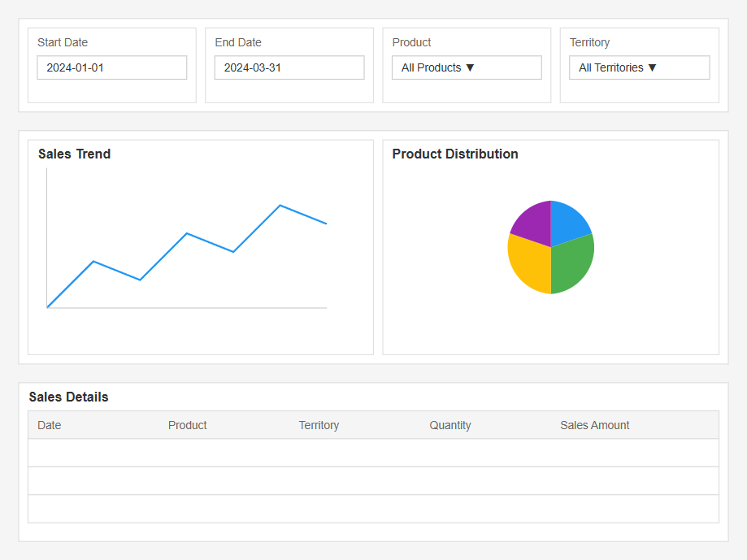Expand the All Territories dropdown

click(x=640, y=67)
